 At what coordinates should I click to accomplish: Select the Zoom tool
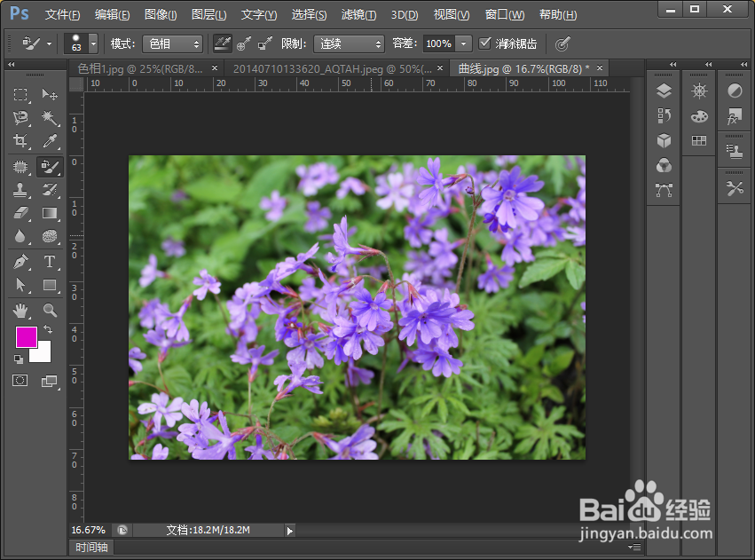50,311
